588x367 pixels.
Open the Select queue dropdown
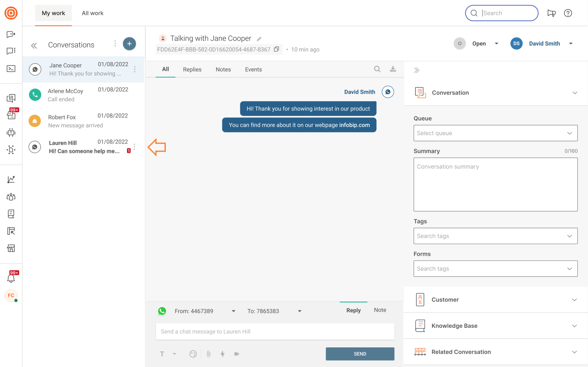point(495,133)
